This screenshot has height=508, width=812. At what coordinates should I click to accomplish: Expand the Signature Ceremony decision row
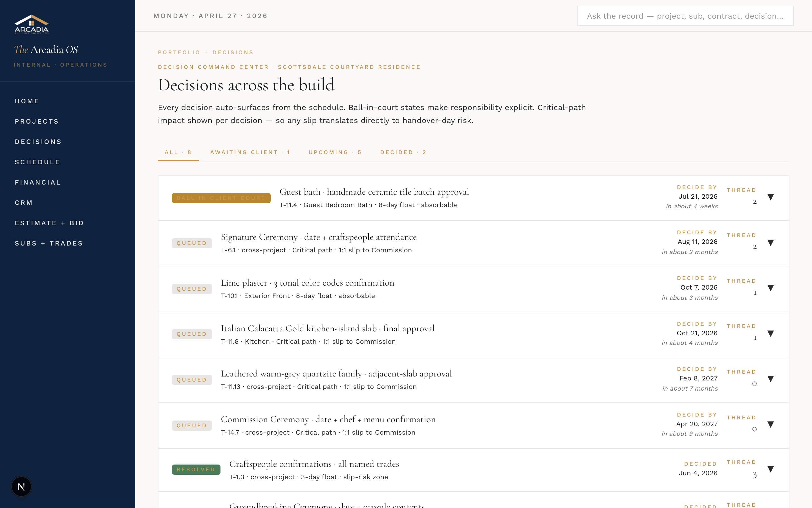pos(770,243)
